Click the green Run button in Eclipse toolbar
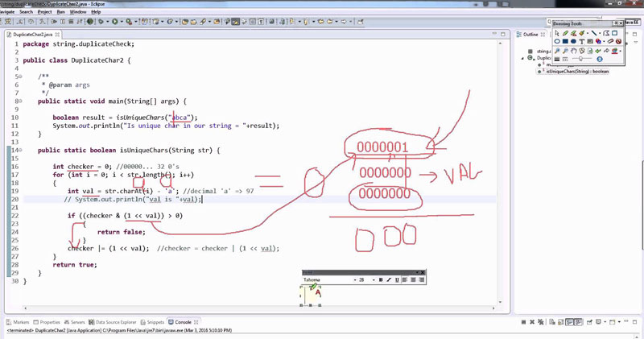This screenshot has height=339, width=644. tap(117, 22)
